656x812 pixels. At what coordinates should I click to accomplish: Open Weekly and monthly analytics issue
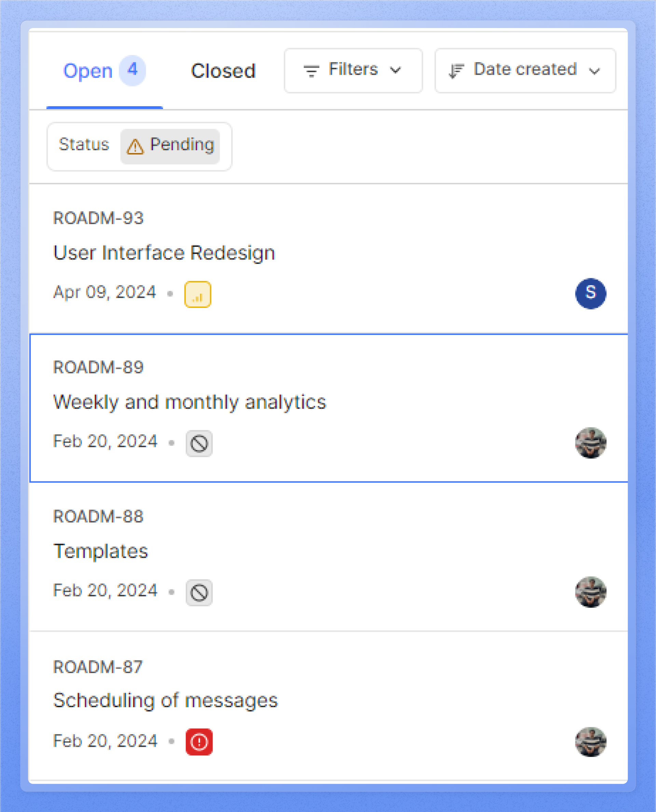(x=189, y=402)
